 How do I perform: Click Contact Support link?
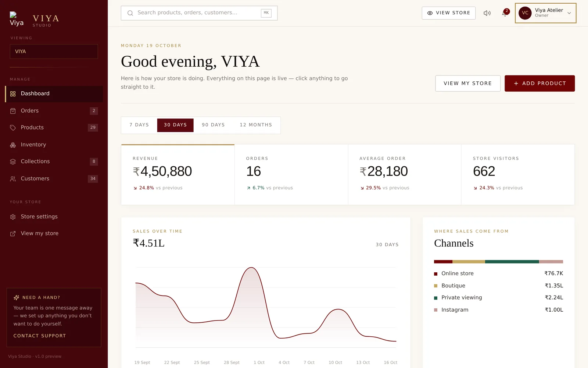40,336
